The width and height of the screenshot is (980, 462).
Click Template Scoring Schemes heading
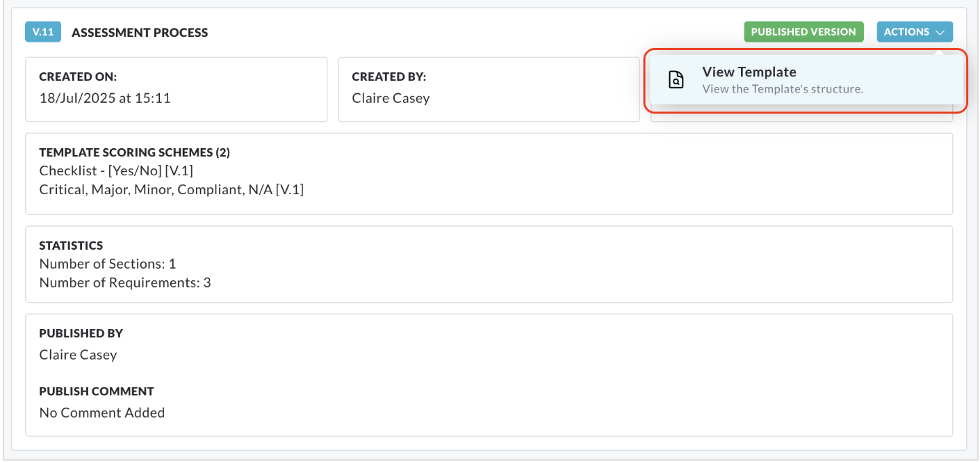[134, 152]
